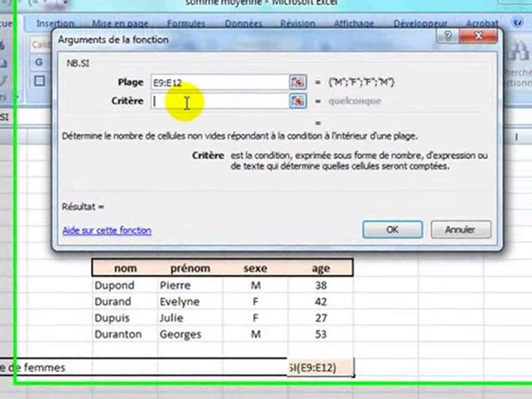The height and width of the screenshot is (399, 532).
Task: Open the Formules ribbon tab
Action: (186, 23)
